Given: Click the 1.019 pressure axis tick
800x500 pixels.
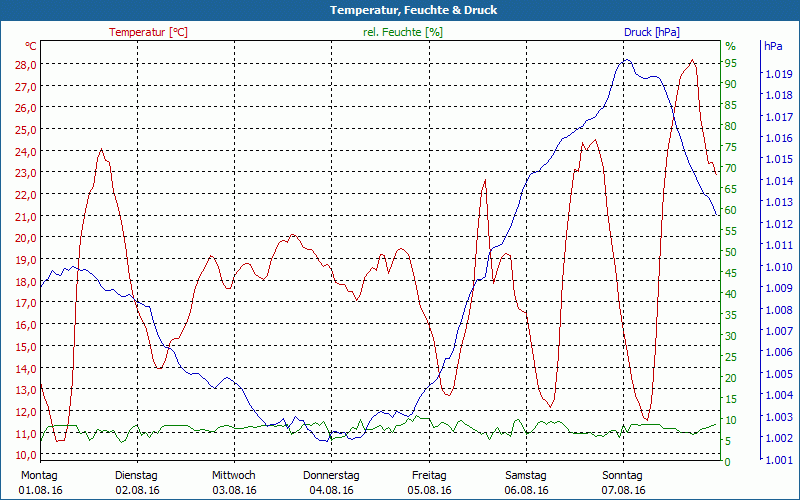Looking at the screenshot, I should click(776, 74).
